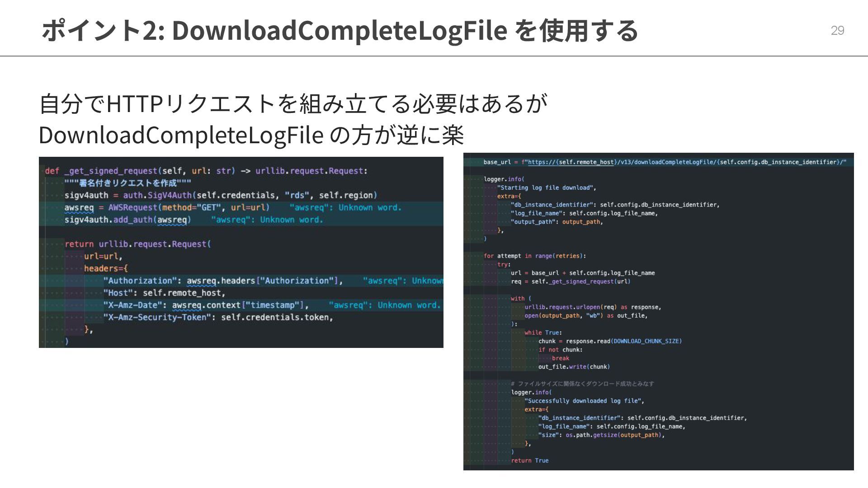The height and width of the screenshot is (488, 868).
Task: Click the out_file.write(chunk) line
Action: pyautogui.click(x=574, y=366)
